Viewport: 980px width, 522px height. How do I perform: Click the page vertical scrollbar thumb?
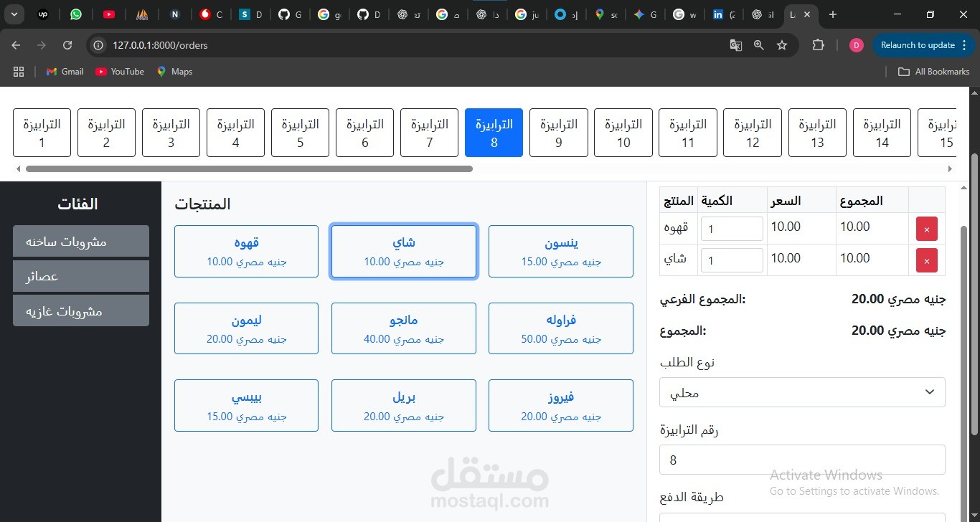[974, 294]
